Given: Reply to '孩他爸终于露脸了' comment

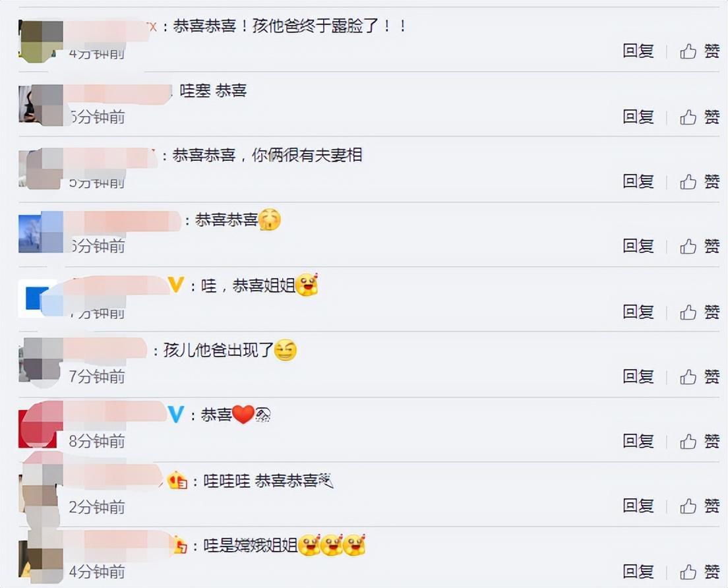Looking at the screenshot, I should (638, 51).
